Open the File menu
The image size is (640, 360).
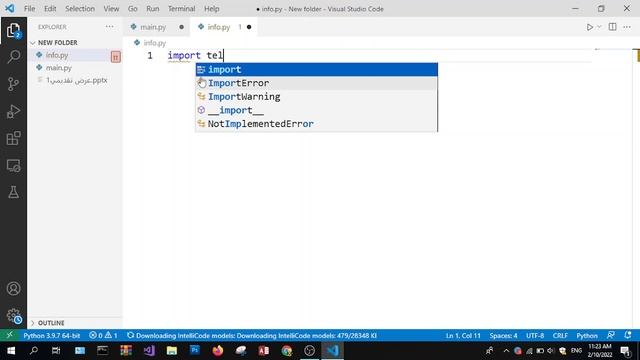point(29,9)
